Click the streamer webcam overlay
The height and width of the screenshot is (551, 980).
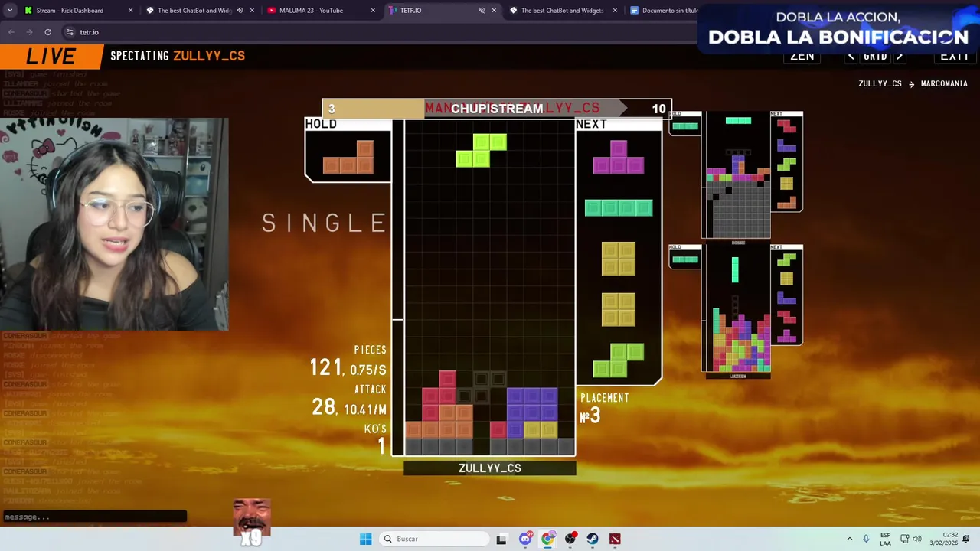pyautogui.click(x=114, y=224)
